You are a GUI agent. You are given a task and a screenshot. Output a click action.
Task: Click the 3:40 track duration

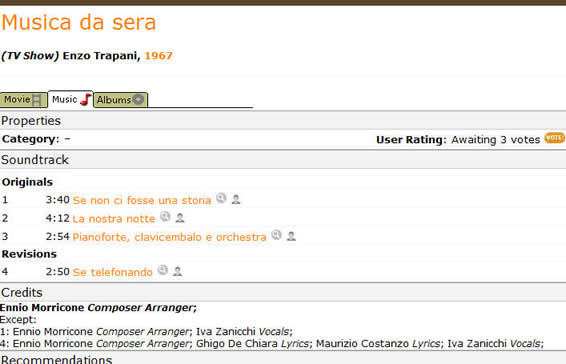click(x=57, y=200)
